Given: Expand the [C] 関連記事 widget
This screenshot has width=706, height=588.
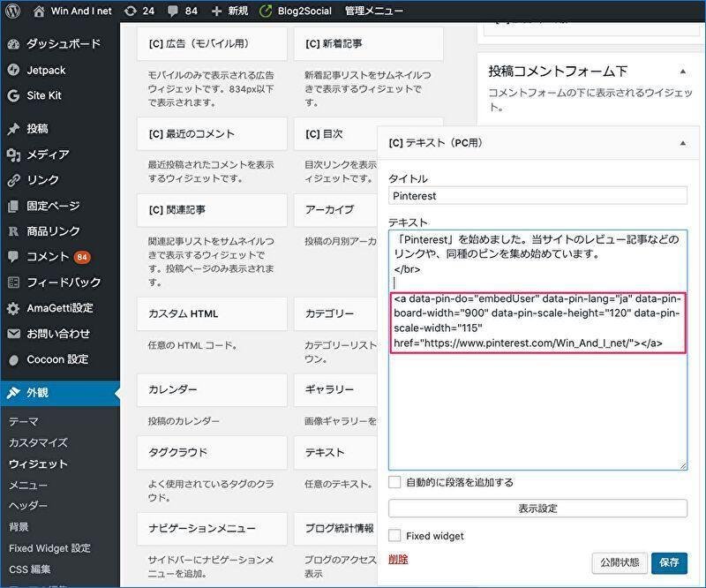Looking at the screenshot, I should [212, 210].
